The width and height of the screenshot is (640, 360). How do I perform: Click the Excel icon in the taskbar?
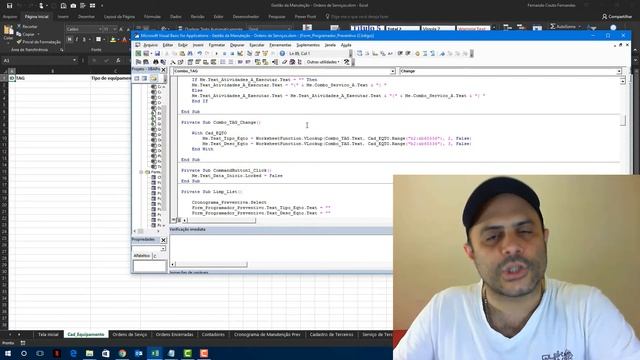coord(155,353)
